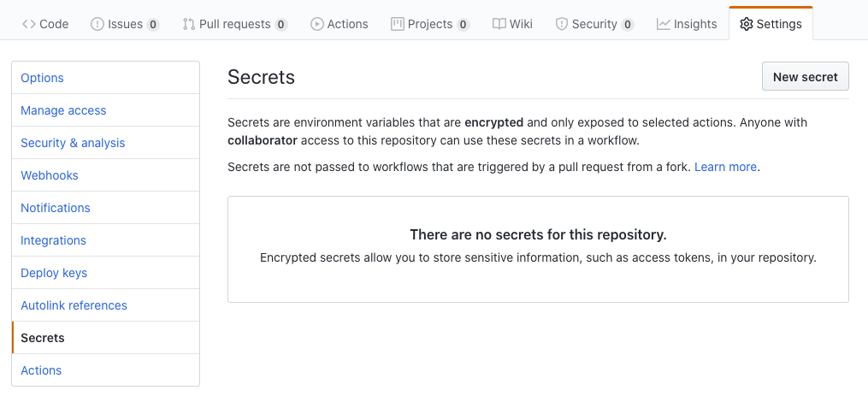Go to Manage access settings
Viewport: 868px width, 396px height.
coord(63,110)
